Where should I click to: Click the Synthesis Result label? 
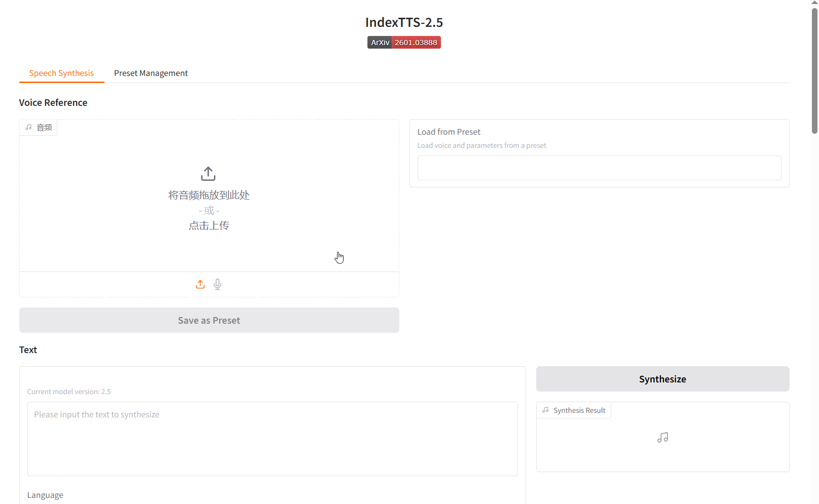click(x=574, y=410)
